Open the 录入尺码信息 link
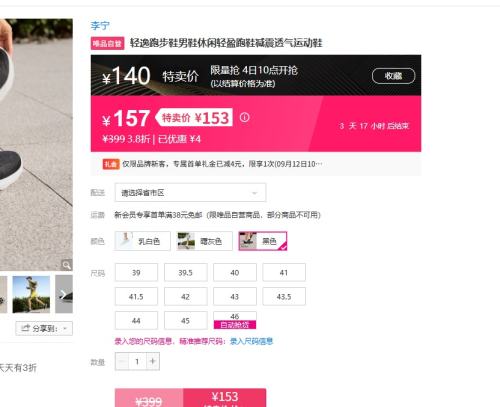The height and width of the screenshot is (407, 500). (x=251, y=341)
